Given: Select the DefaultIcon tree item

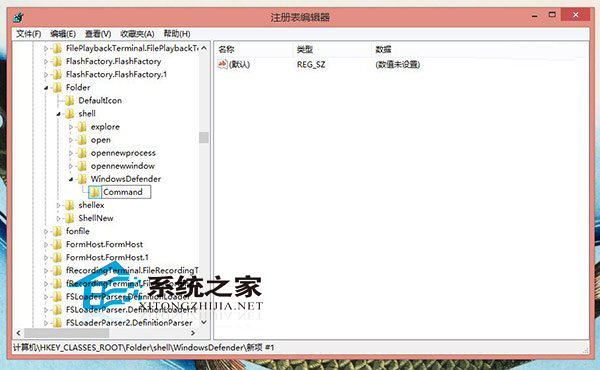Looking at the screenshot, I should tap(100, 101).
